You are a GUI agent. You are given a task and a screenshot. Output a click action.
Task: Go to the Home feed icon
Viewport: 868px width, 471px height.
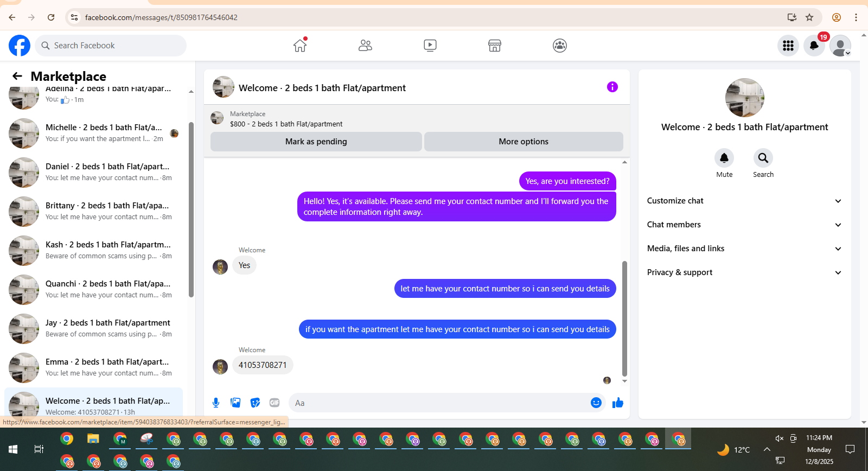[300, 46]
